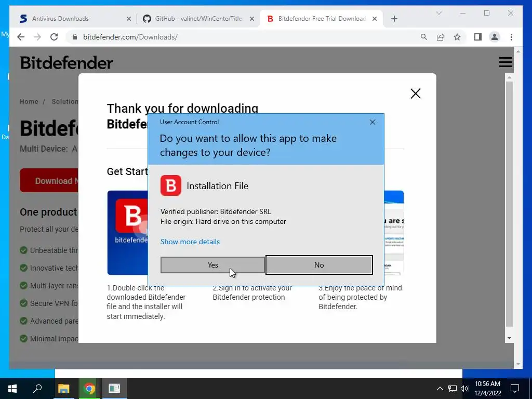The image size is (532, 399).
Task: Open the volume control tray icon
Action: tap(464, 389)
